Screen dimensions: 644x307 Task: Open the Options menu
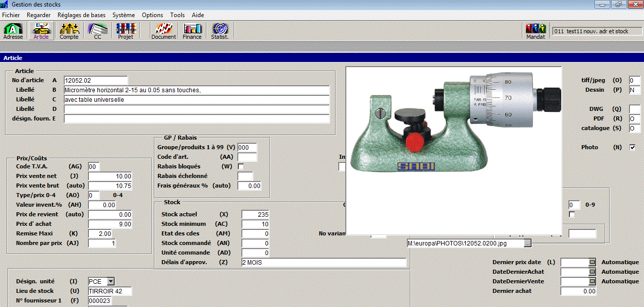point(152,15)
